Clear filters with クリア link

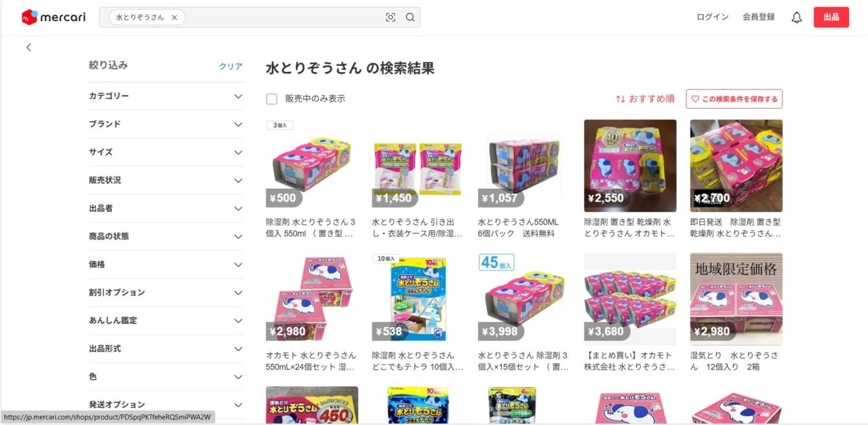231,67
